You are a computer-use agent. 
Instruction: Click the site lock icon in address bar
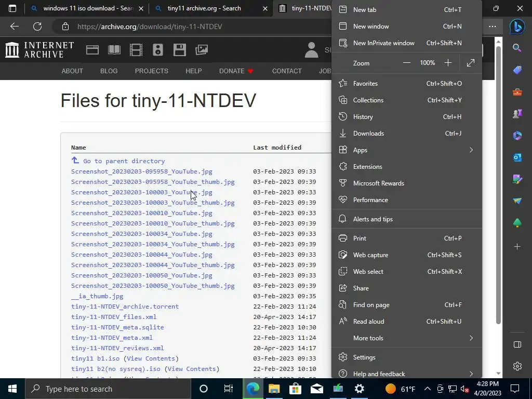pyautogui.click(x=65, y=26)
